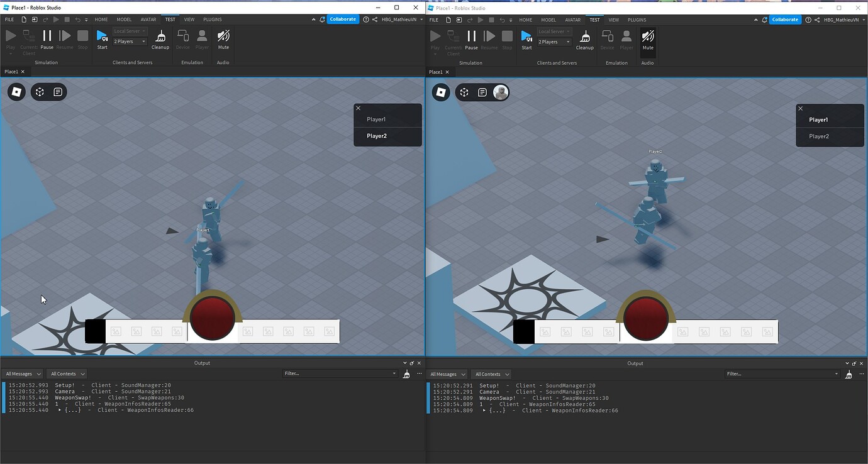Image resolution: width=868 pixels, height=464 pixels.
Task: Click the Filter field in the Output panel
Action: tap(340, 373)
